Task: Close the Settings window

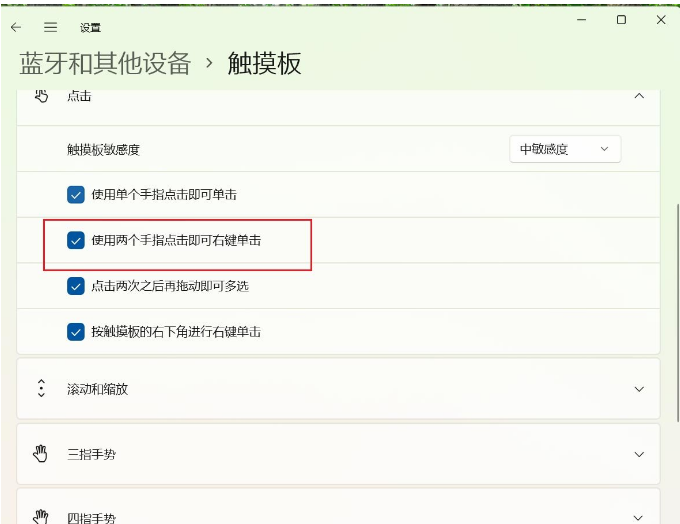Action: pyautogui.click(x=661, y=20)
